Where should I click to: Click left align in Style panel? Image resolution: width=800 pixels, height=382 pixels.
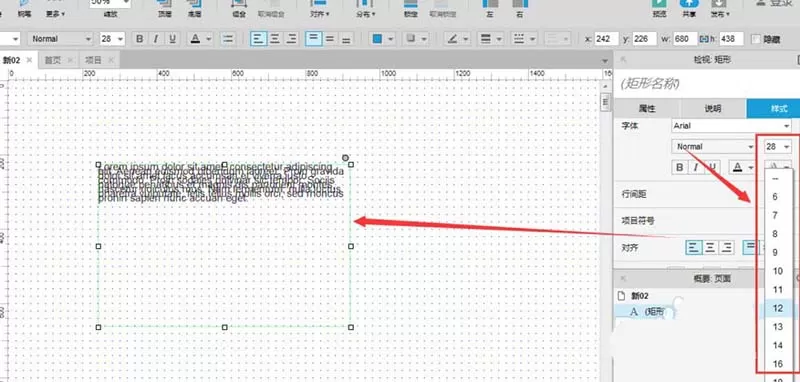(x=693, y=248)
